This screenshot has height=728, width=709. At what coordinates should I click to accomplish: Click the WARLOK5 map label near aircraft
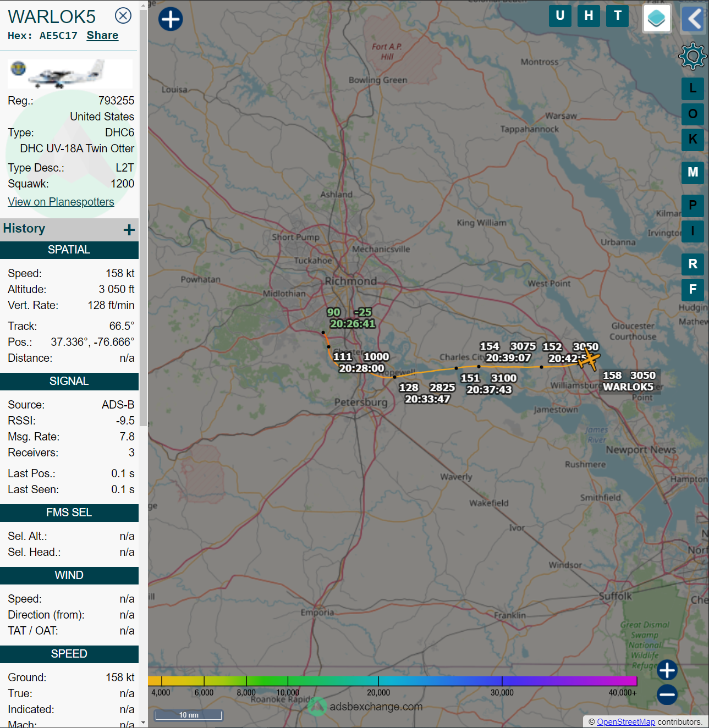point(628,387)
